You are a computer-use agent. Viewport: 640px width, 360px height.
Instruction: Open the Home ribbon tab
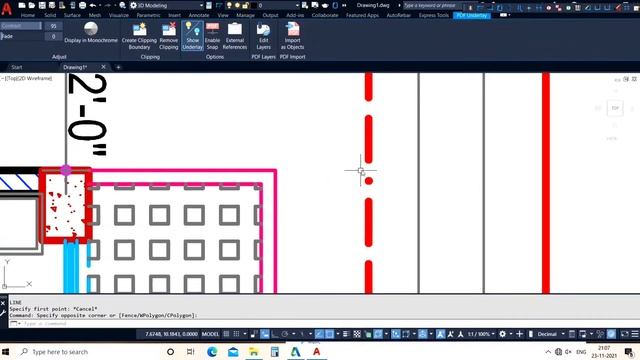coord(28,15)
